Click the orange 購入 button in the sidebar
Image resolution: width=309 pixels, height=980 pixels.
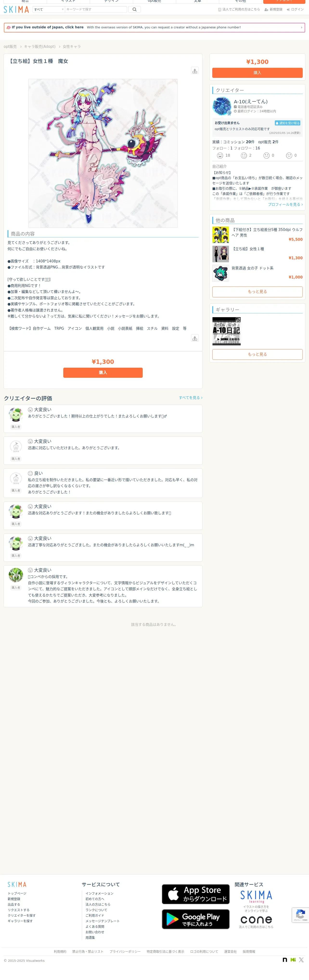point(257,73)
